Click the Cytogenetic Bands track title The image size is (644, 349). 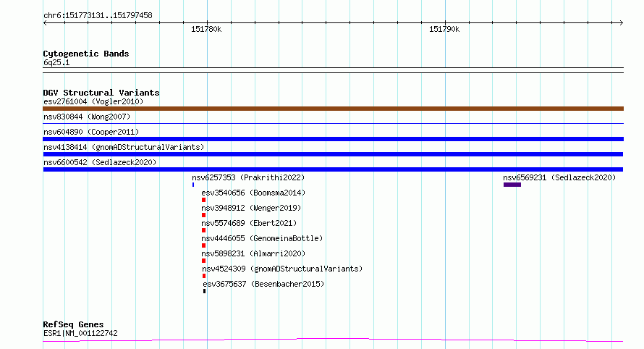coord(86,54)
